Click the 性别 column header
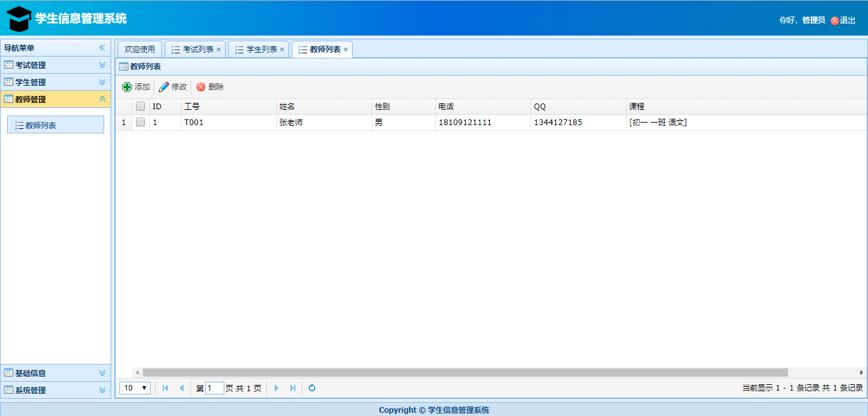This screenshot has width=868, height=416. (403, 106)
